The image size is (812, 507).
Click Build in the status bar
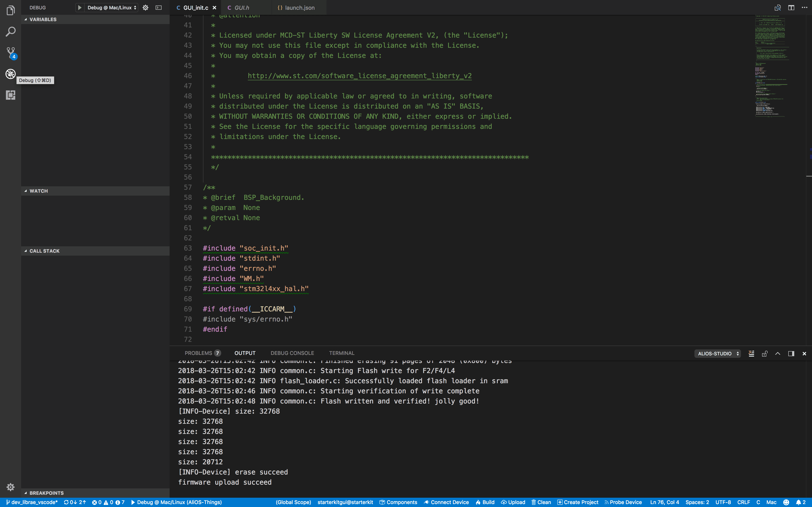485,502
